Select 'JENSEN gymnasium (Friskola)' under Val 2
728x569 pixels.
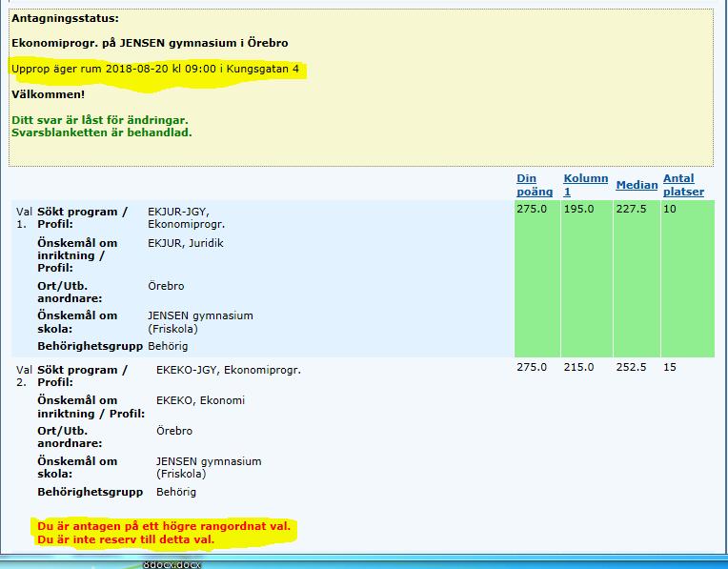209,467
